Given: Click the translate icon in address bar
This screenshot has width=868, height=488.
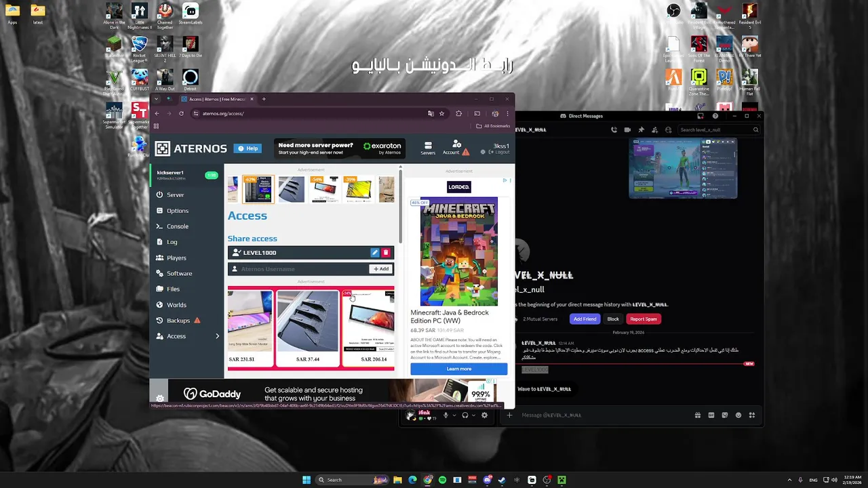Looking at the screenshot, I should point(431,113).
